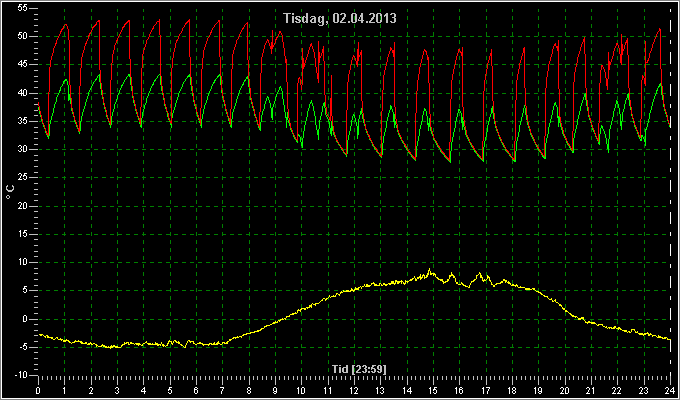Click hour 4 on the time axis
This screenshot has height=400, width=680.
144,390
